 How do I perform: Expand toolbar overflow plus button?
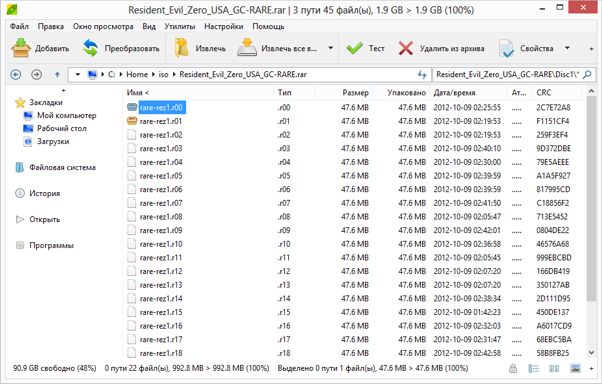coord(591,49)
